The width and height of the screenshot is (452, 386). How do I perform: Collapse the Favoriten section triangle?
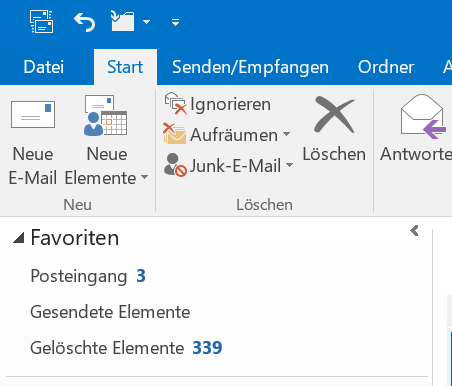pyautogui.click(x=19, y=238)
